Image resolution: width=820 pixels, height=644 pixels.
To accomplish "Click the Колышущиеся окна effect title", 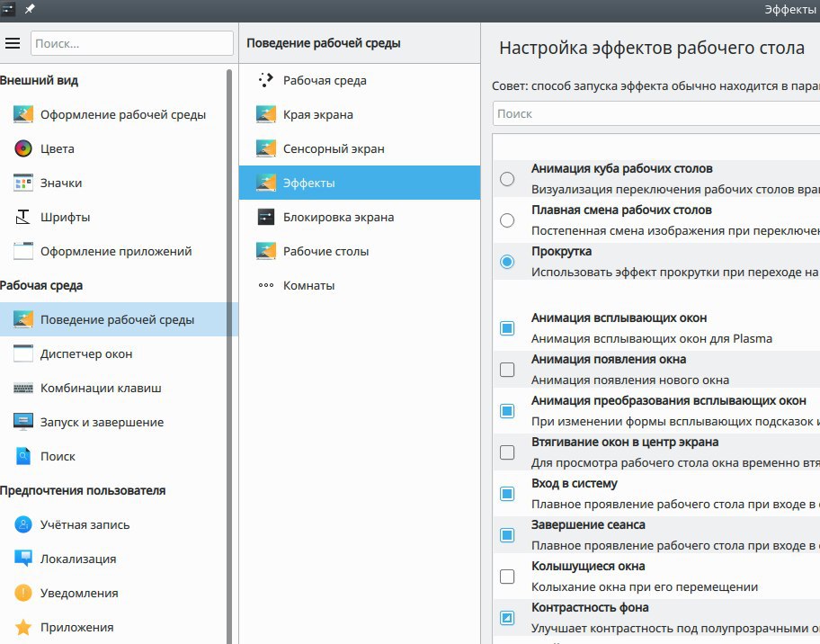I will tap(588, 566).
